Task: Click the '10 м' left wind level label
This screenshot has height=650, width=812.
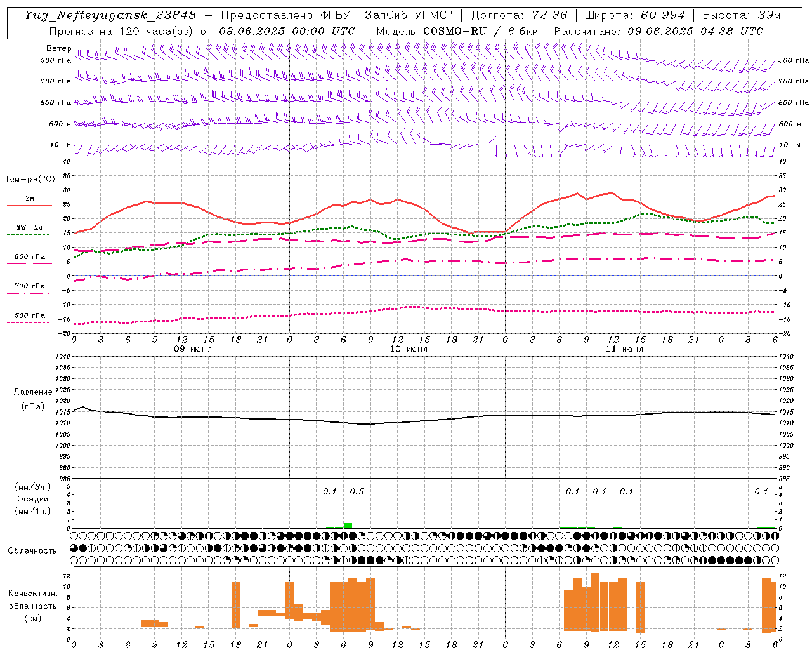Action: click(x=61, y=145)
